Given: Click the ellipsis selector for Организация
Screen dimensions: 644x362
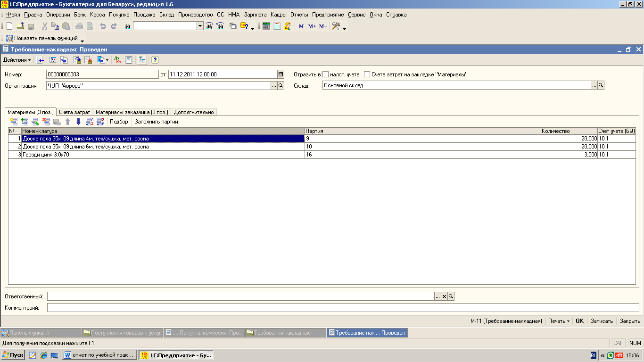Looking at the screenshot, I should [x=274, y=85].
